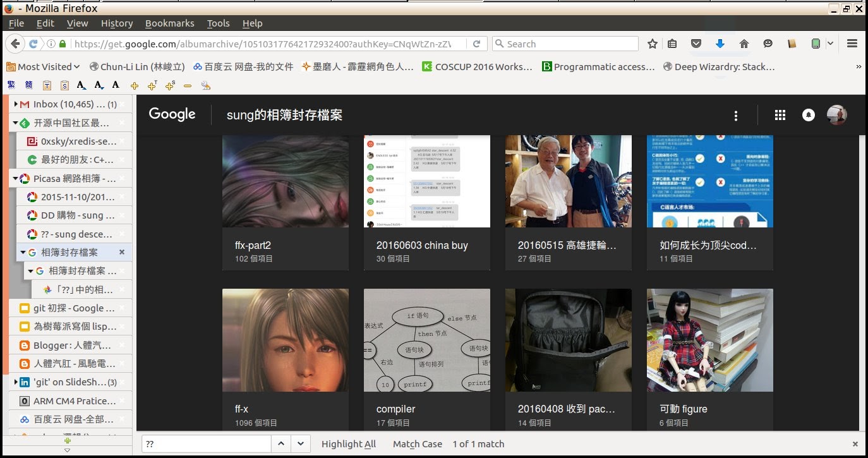Screen dimensions: 868x458
Task: Open Chun-Li Lin (林峻立) bookmark
Action: point(137,66)
